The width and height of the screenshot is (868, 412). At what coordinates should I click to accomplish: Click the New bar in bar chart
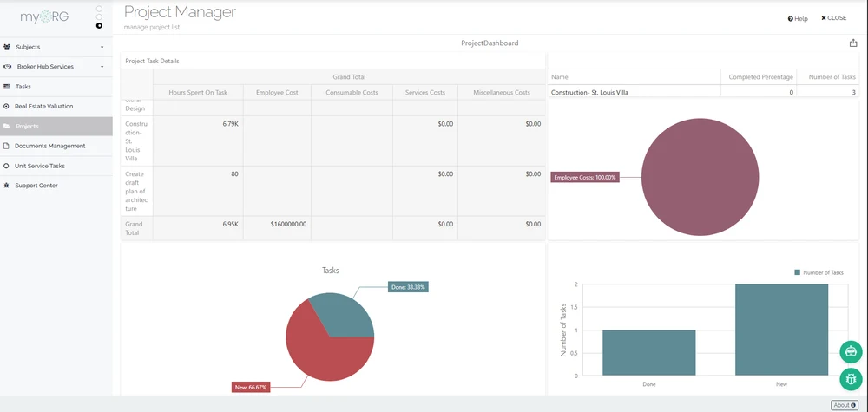pos(782,330)
